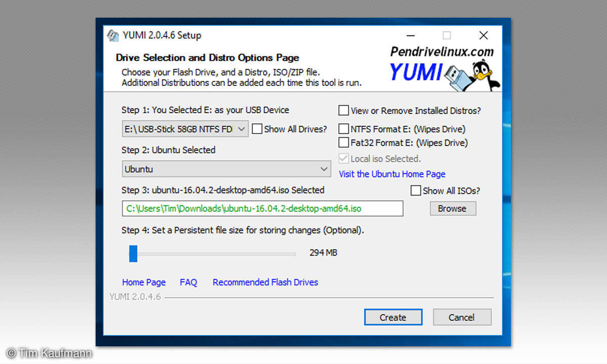Screen dimensions: 607x364
Task: Click in the ISO file path field
Action: coord(263,208)
